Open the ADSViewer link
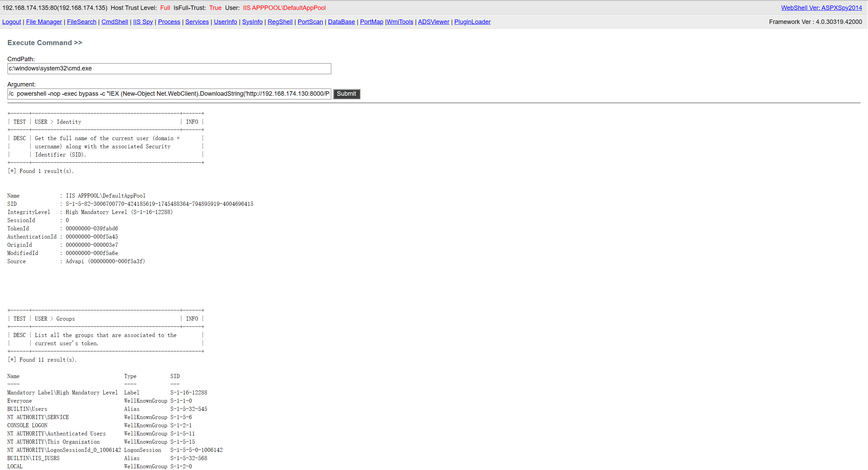 (x=433, y=22)
